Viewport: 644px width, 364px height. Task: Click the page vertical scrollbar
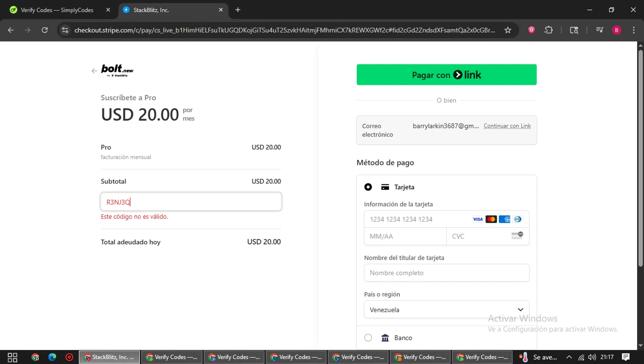click(641, 159)
